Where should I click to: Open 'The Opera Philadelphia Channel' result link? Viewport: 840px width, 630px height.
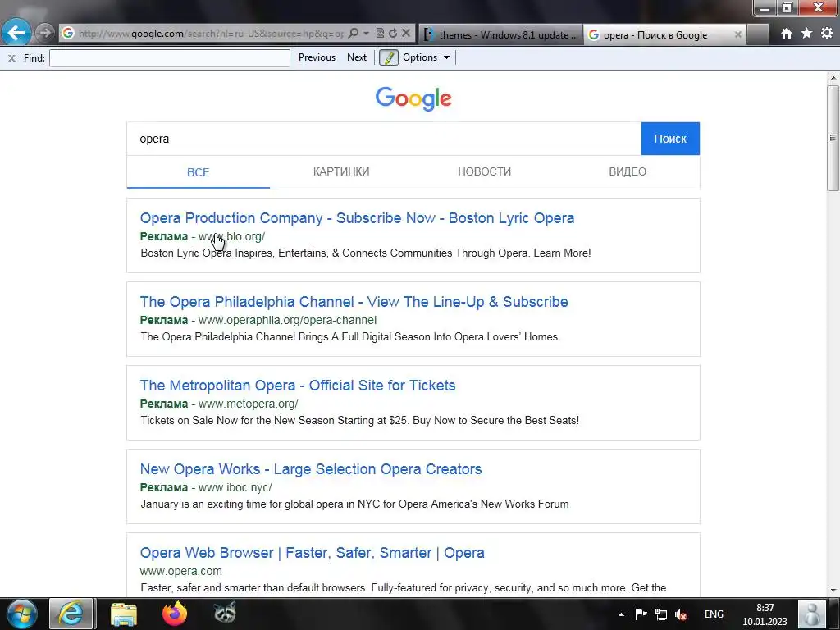[354, 302]
